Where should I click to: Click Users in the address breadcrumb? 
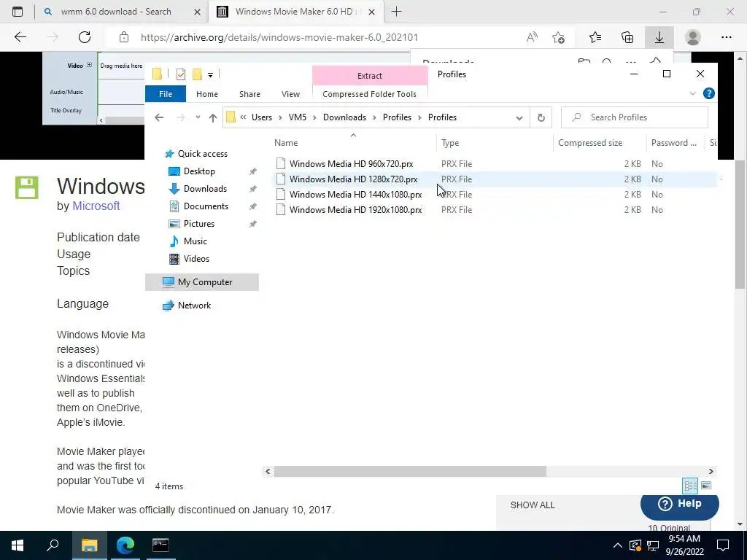coord(262,117)
